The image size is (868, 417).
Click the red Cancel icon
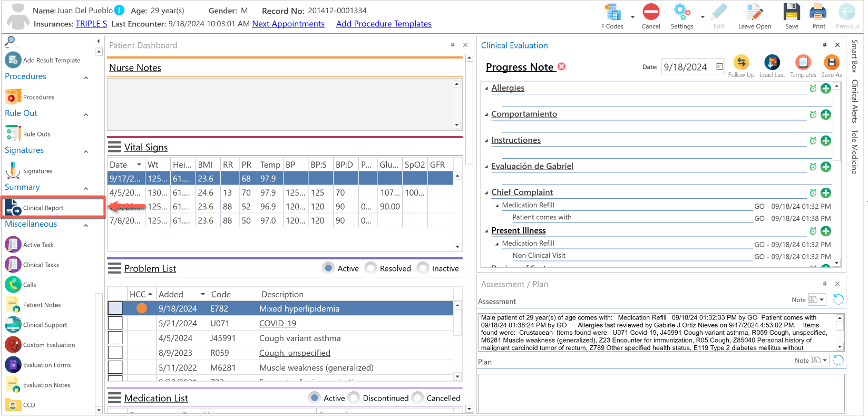pyautogui.click(x=651, y=12)
